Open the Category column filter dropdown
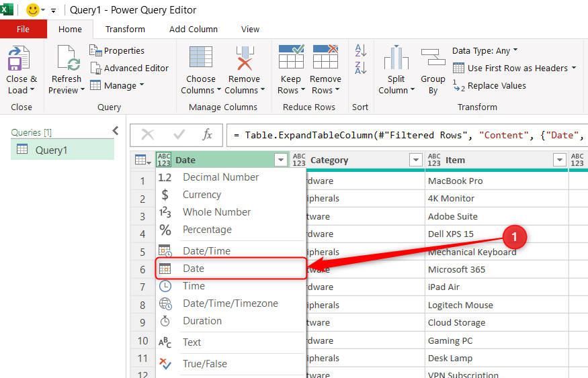 click(415, 160)
